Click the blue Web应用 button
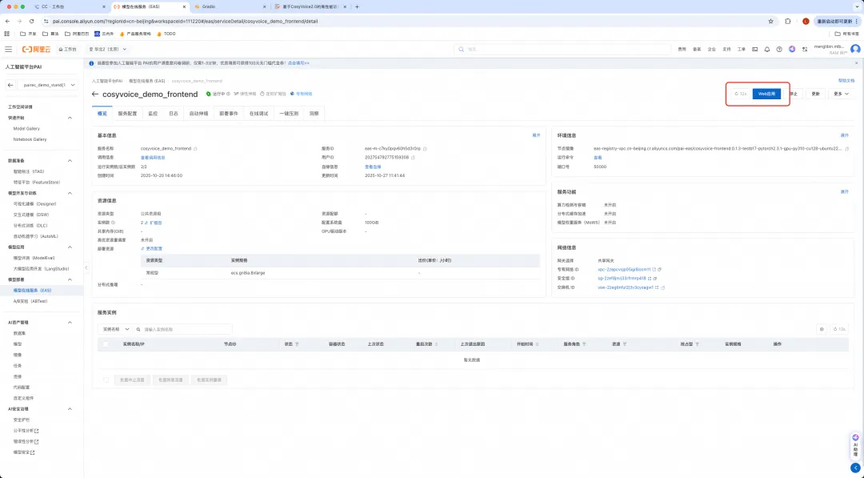Screen dimensions: 864x478 point(766,94)
